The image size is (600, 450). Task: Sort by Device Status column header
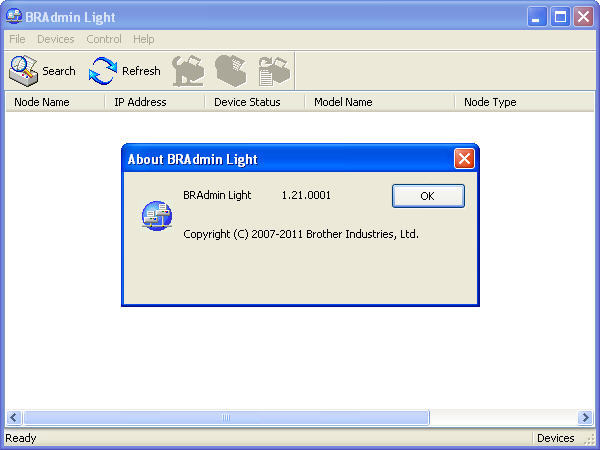click(x=254, y=102)
